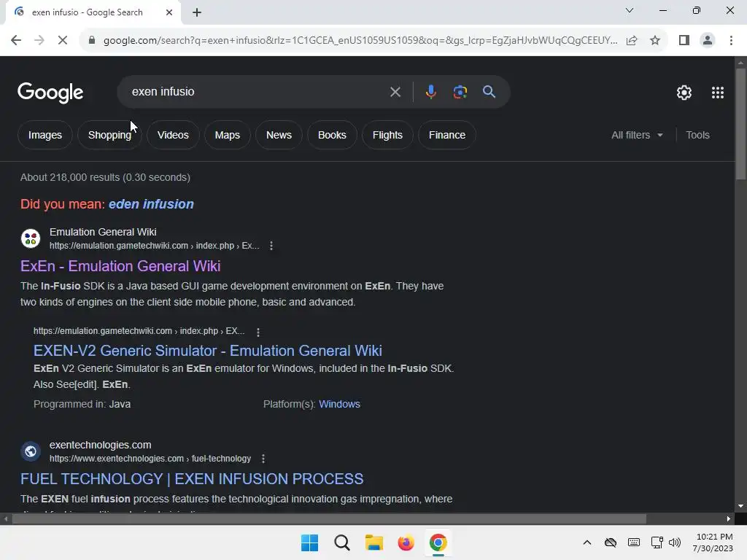Open Windows taskbar search
The width and height of the screenshot is (747, 560).
pos(342,542)
